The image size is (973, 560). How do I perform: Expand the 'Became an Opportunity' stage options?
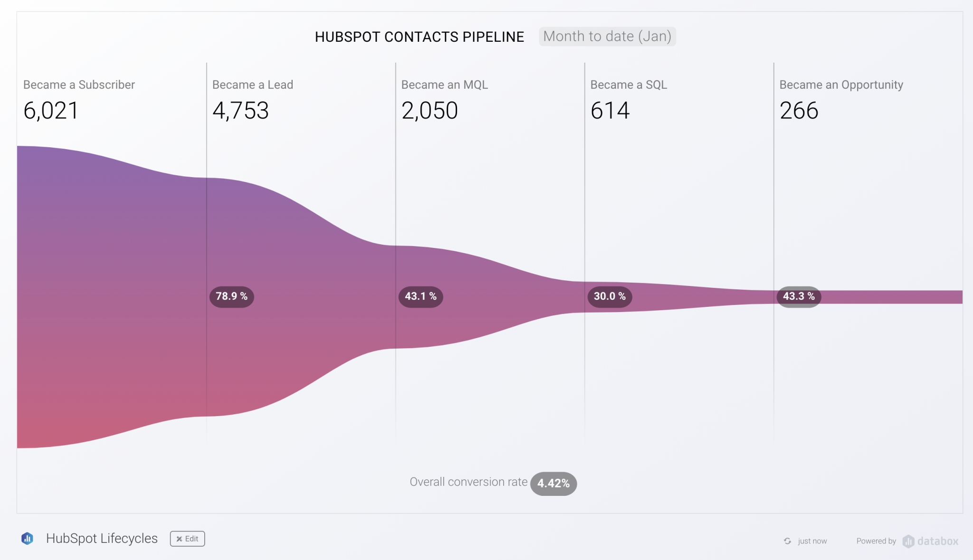pyautogui.click(x=841, y=85)
